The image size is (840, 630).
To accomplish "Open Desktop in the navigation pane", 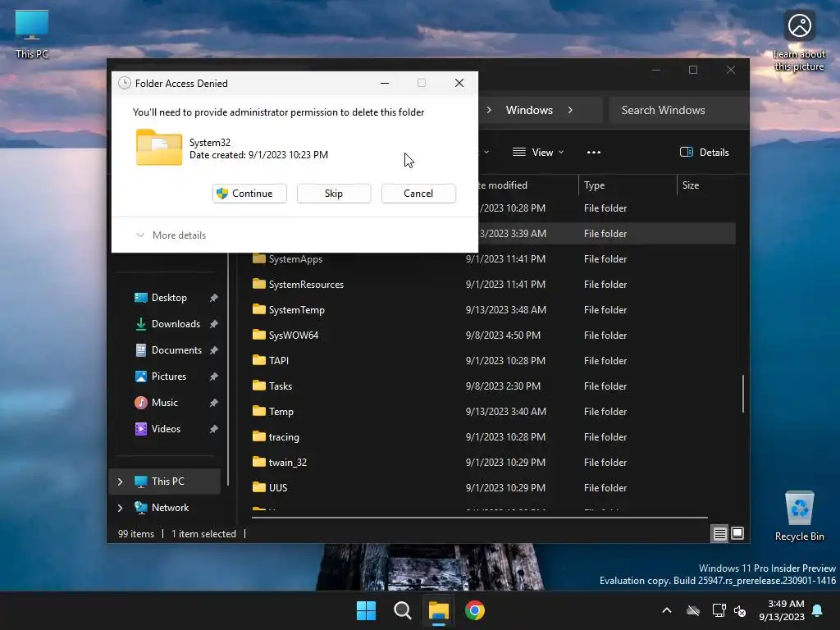I will click(169, 298).
